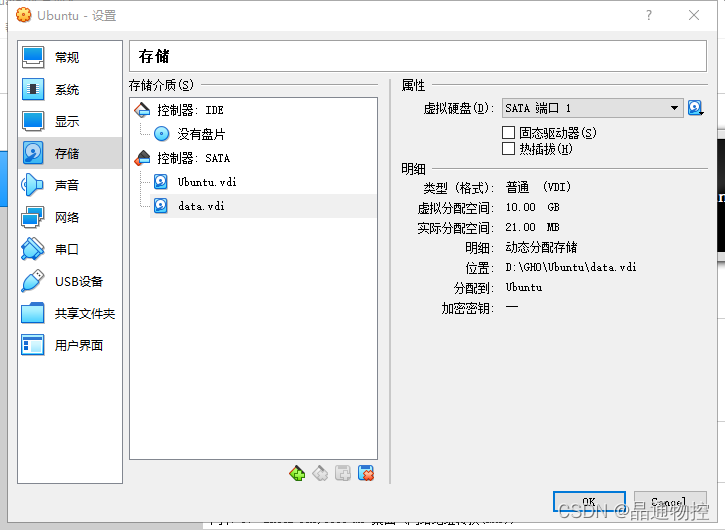Click the hard disk icon beside data.vdi
Image resolution: width=725 pixels, height=530 pixels.
161,206
